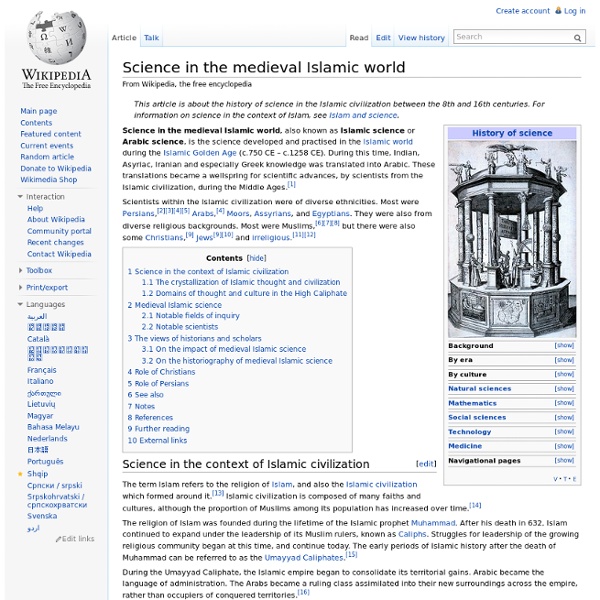Open the Umayyad Caliphates link
Image resolution: width=600 pixels, height=600 pixels.
tap(305, 558)
